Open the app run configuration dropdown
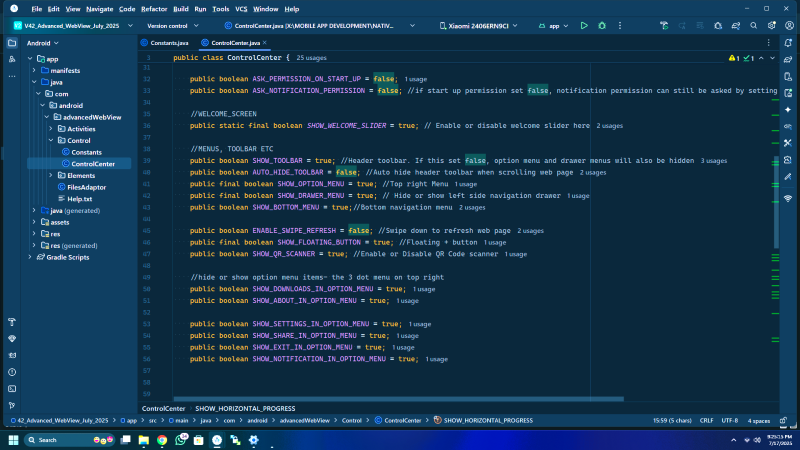The image size is (800, 450). tap(554, 26)
